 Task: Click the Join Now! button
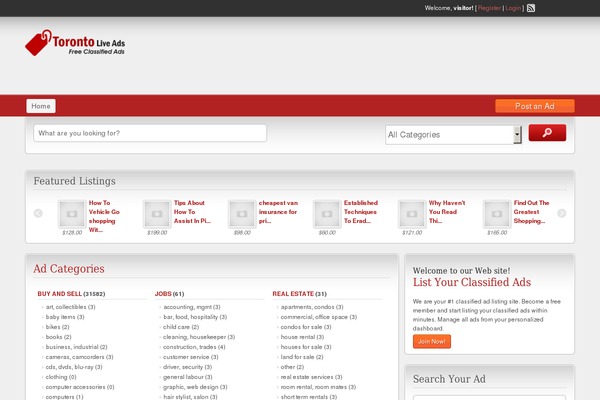pos(432,341)
